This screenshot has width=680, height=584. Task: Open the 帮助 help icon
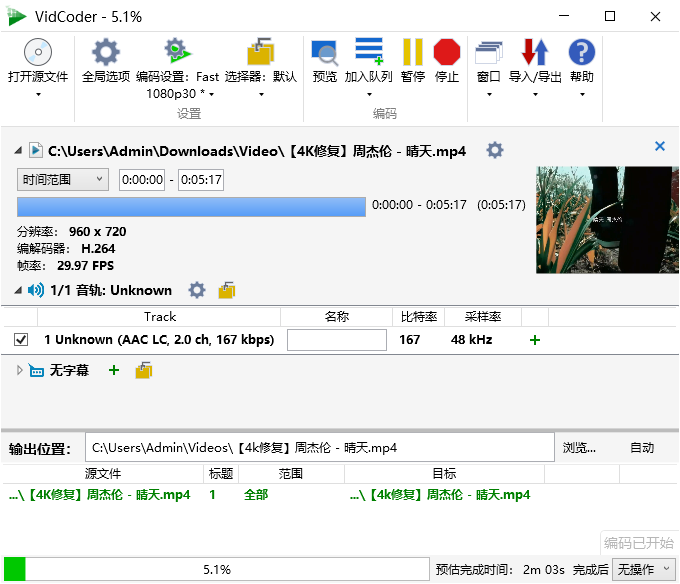[582, 52]
